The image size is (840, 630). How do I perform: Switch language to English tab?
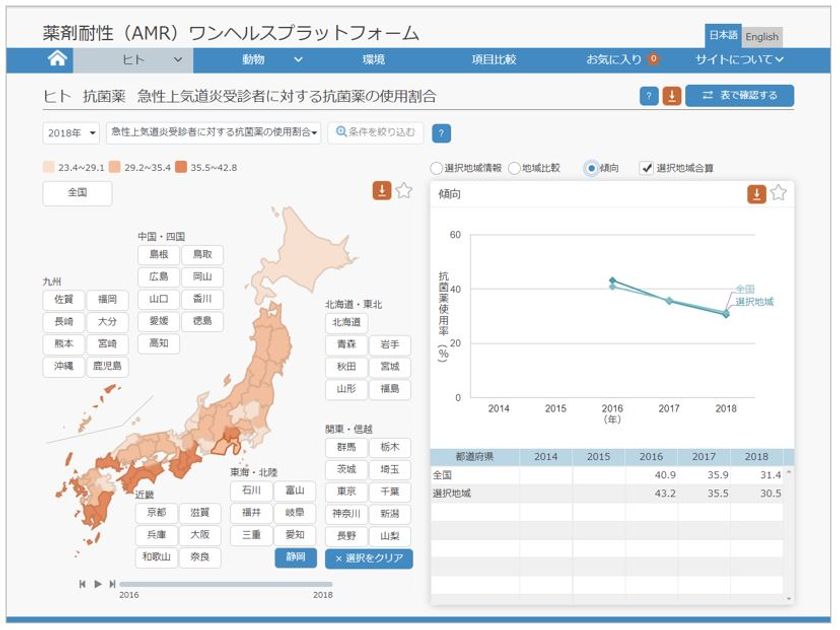(x=762, y=36)
